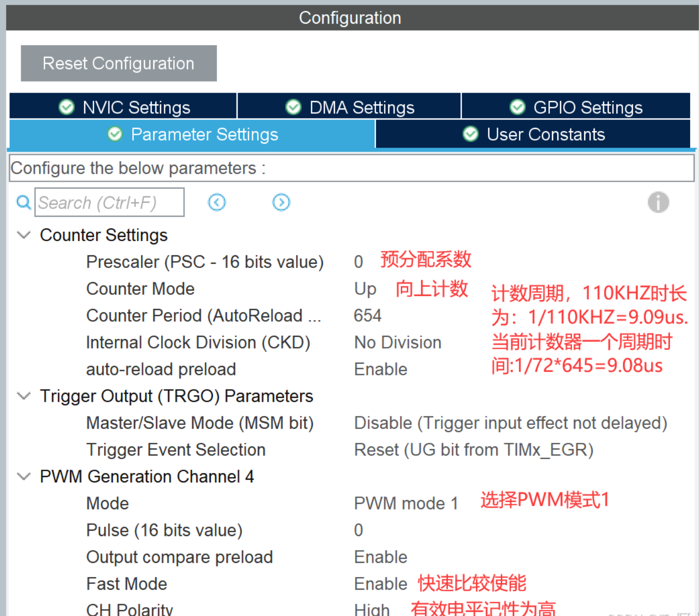Open Master/Slave Mode Disable value
The width and height of the screenshot is (699, 616).
click(511, 423)
